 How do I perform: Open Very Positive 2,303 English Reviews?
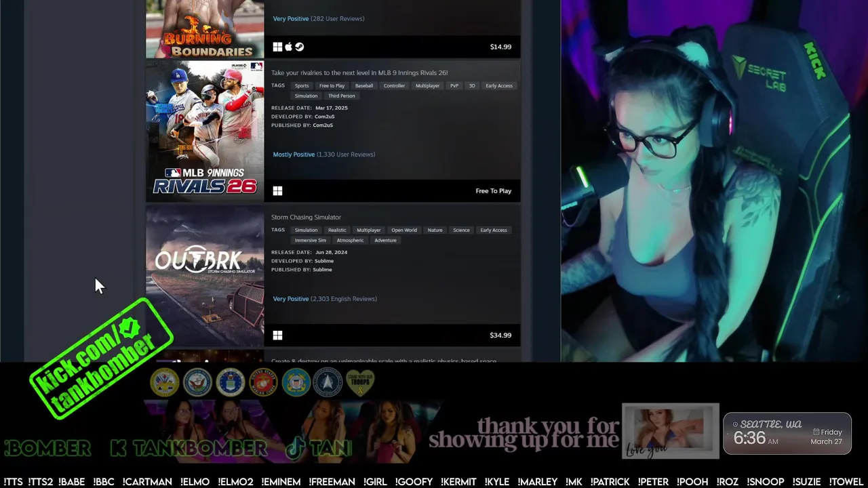coord(325,299)
